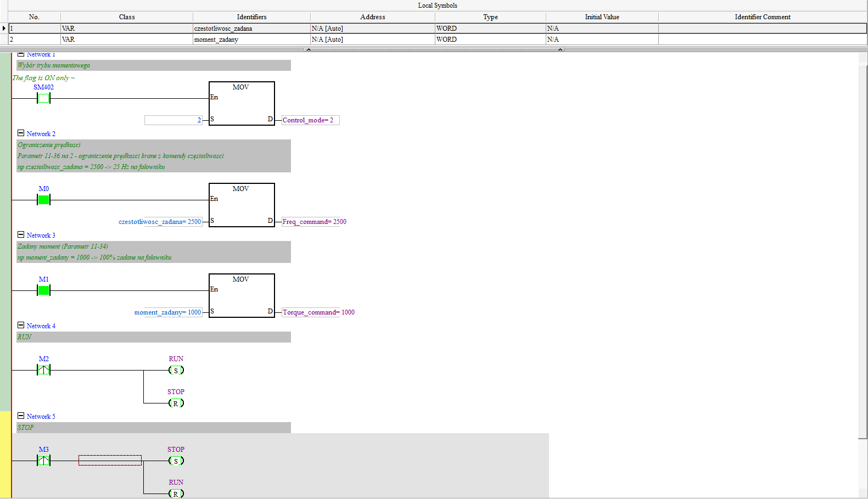Select the M3 rising-edge contact
Viewport: 868px width, 499px height.
point(43,461)
